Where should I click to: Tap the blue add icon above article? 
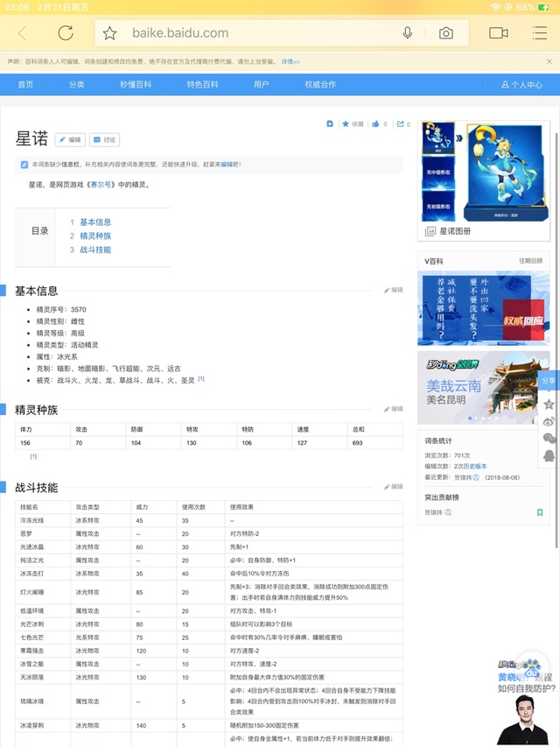pos(330,123)
